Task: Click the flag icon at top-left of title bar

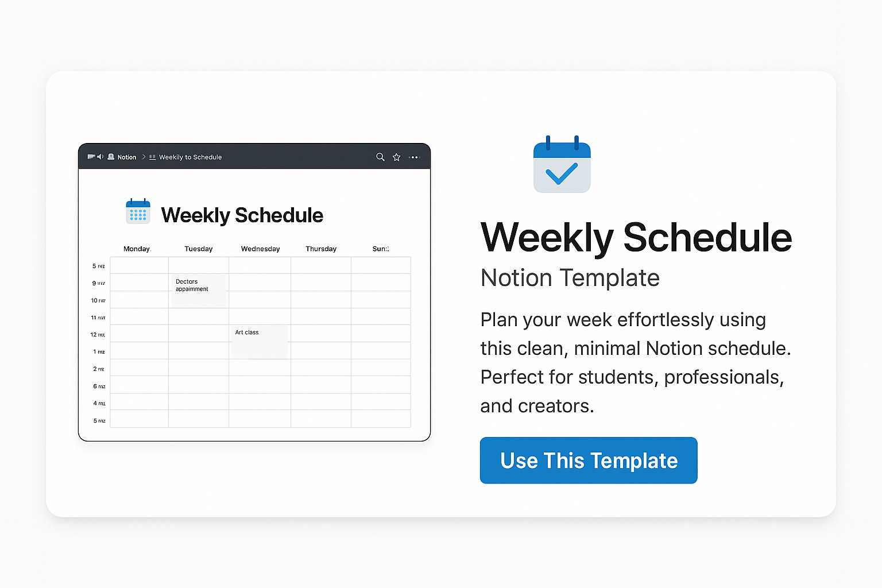Action: (x=91, y=157)
